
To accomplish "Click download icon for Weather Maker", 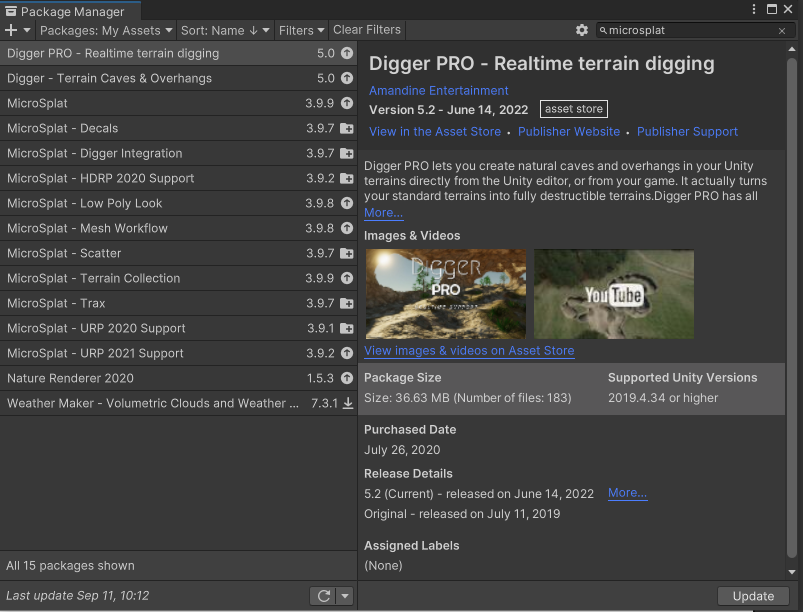I will pos(348,403).
